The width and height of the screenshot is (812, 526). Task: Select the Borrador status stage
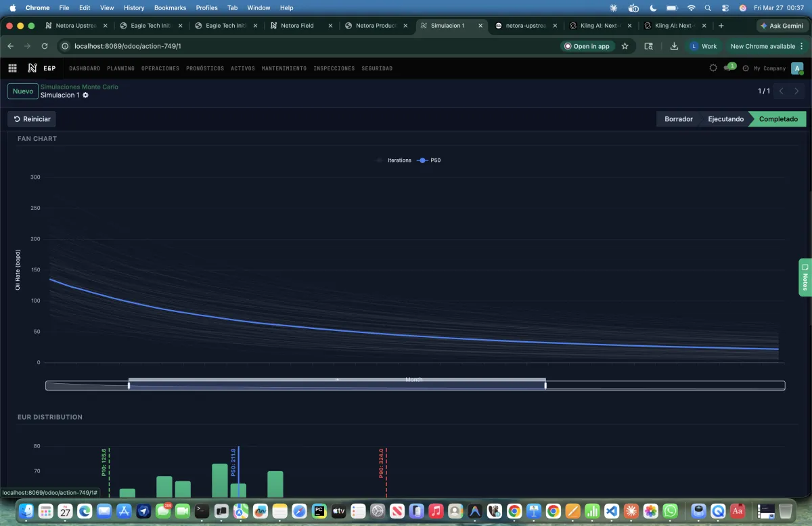(x=678, y=119)
